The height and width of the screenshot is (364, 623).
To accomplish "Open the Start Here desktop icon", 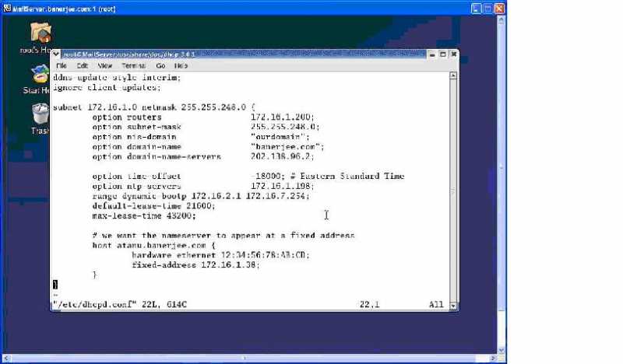I will (x=40, y=75).
